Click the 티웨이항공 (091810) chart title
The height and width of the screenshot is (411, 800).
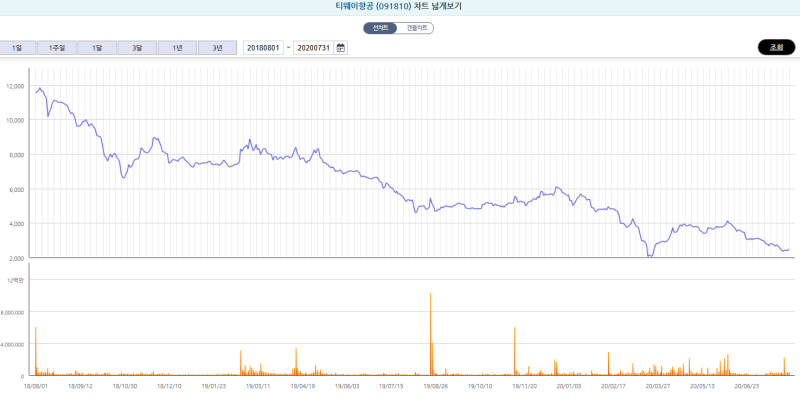[399, 6]
